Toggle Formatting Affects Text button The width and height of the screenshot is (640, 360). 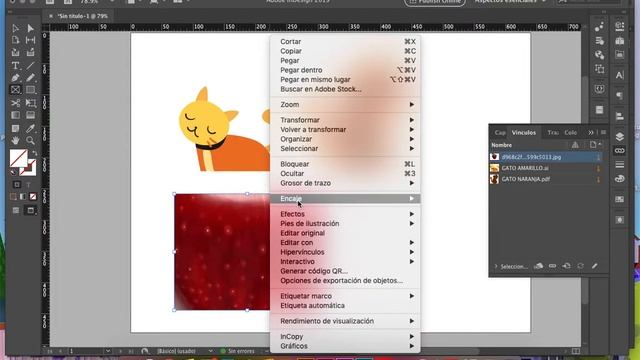pos(29,185)
